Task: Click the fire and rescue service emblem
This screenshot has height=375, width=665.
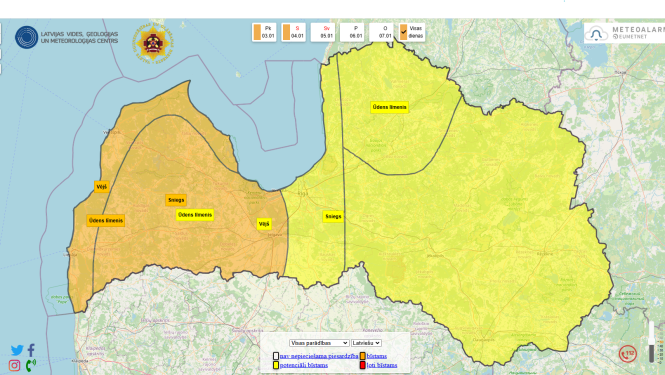Action: tap(153, 42)
